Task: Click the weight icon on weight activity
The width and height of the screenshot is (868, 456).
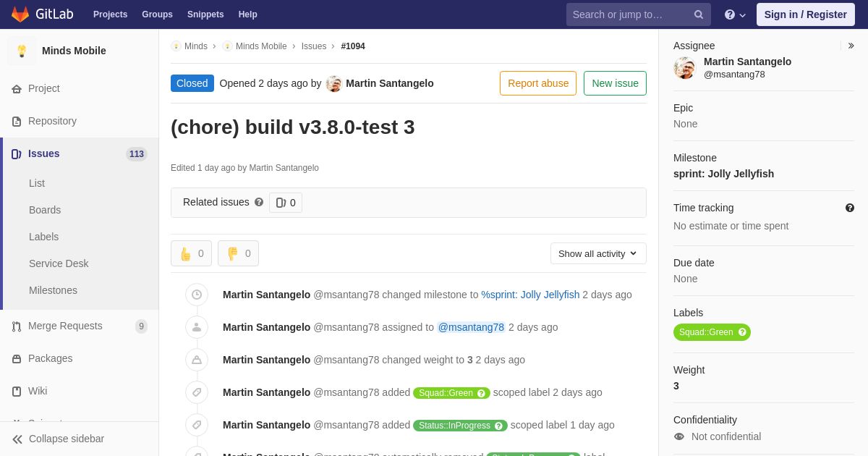Action: tap(197, 360)
